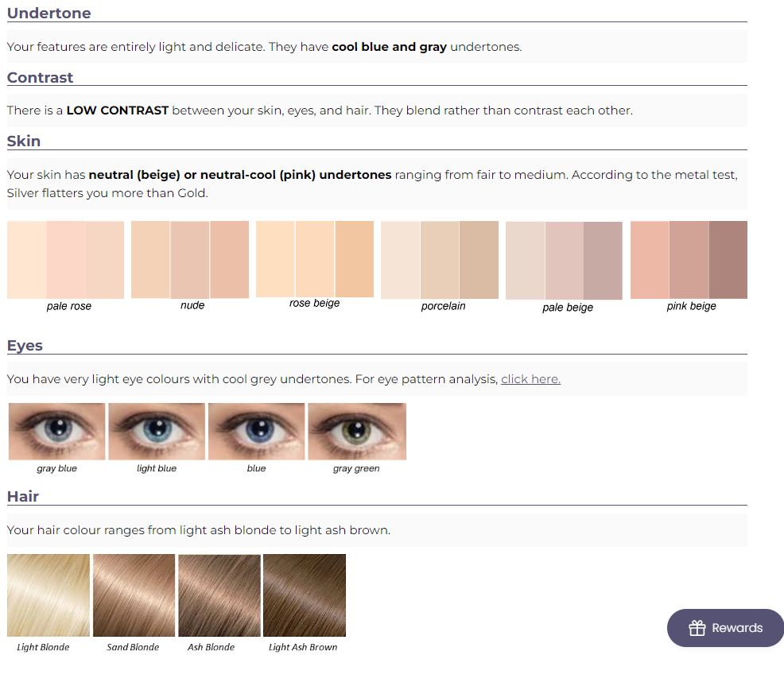Select the pale rose skin swatch
The image size is (784, 690).
click(x=66, y=260)
